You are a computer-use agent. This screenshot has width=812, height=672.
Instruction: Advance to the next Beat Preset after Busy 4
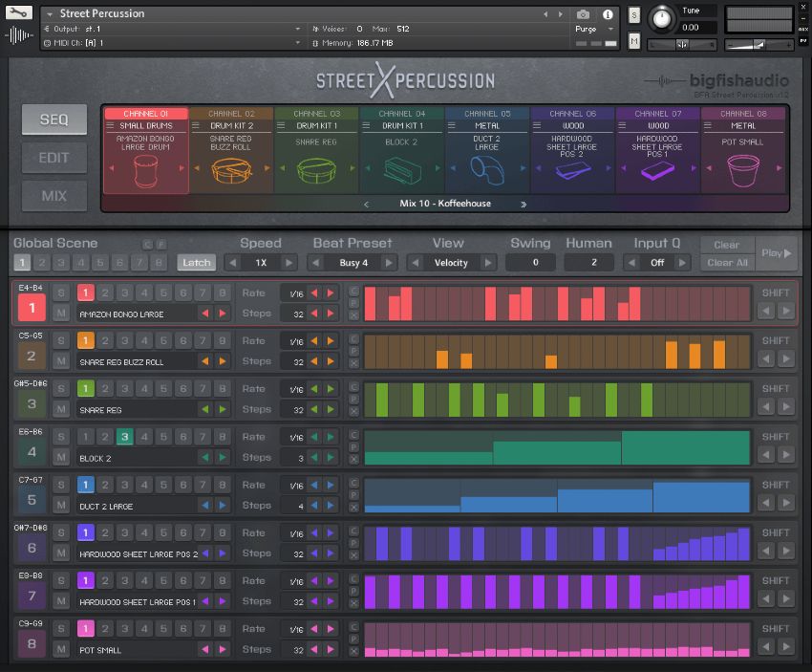coord(389,263)
